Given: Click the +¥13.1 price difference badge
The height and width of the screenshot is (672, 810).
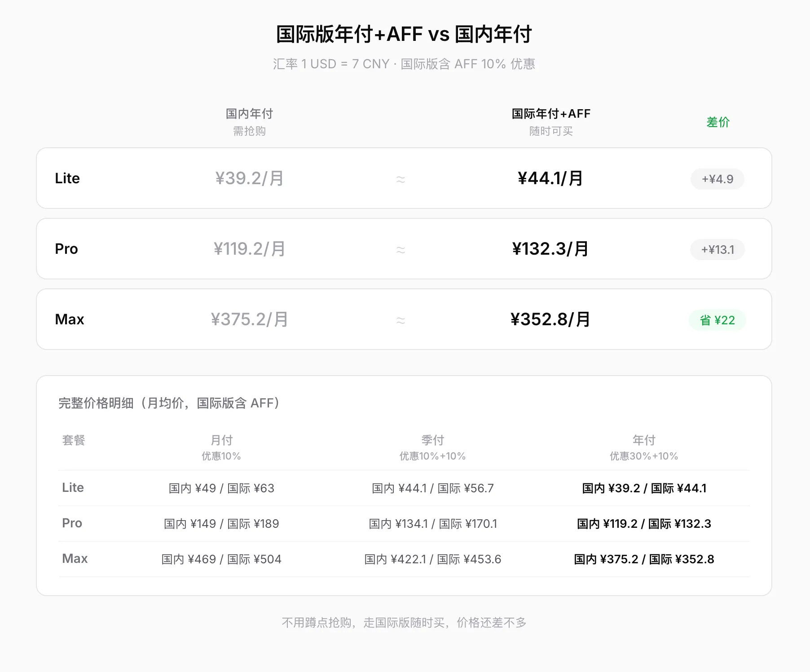Looking at the screenshot, I should click(717, 250).
